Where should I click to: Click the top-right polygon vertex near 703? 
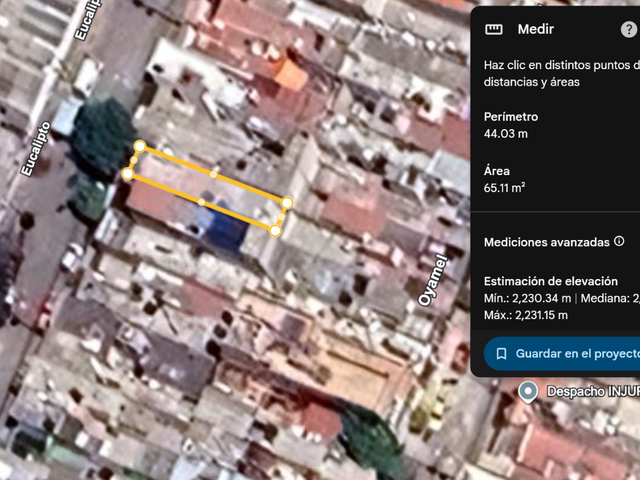[287, 203]
